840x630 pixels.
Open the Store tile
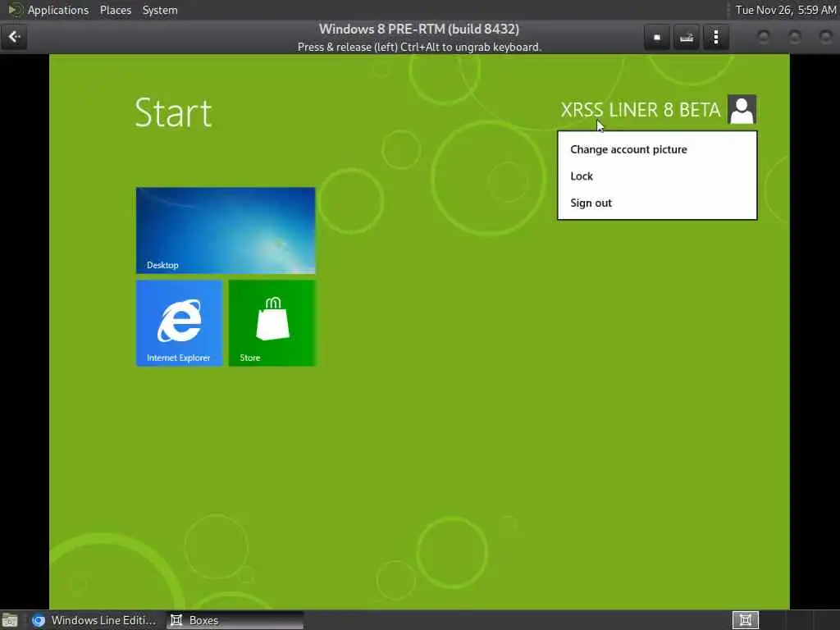click(x=272, y=323)
